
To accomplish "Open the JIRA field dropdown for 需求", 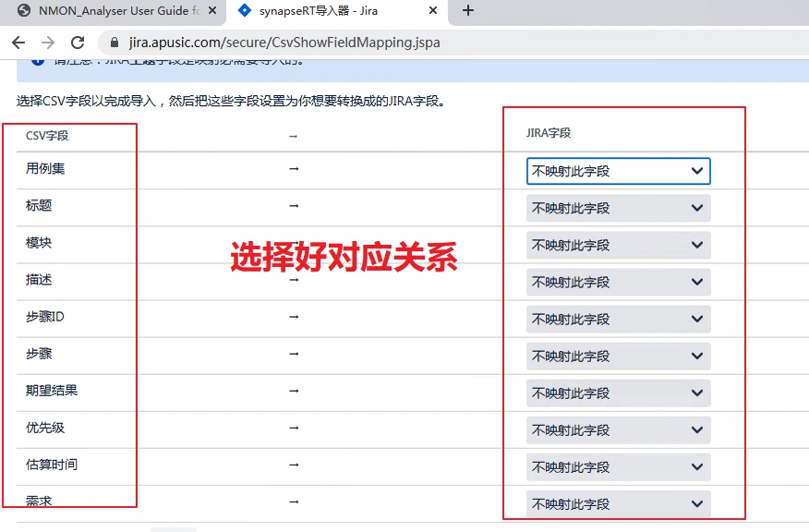I will pos(618,504).
